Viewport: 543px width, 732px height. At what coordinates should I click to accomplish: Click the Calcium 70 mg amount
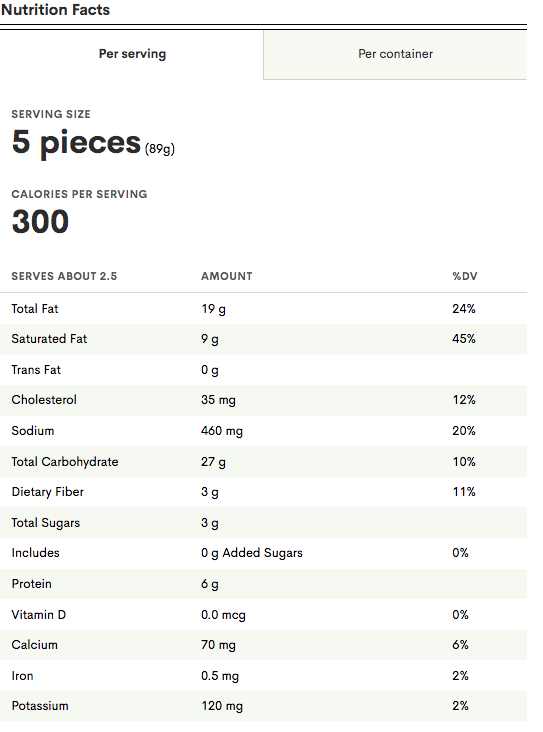(218, 645)
